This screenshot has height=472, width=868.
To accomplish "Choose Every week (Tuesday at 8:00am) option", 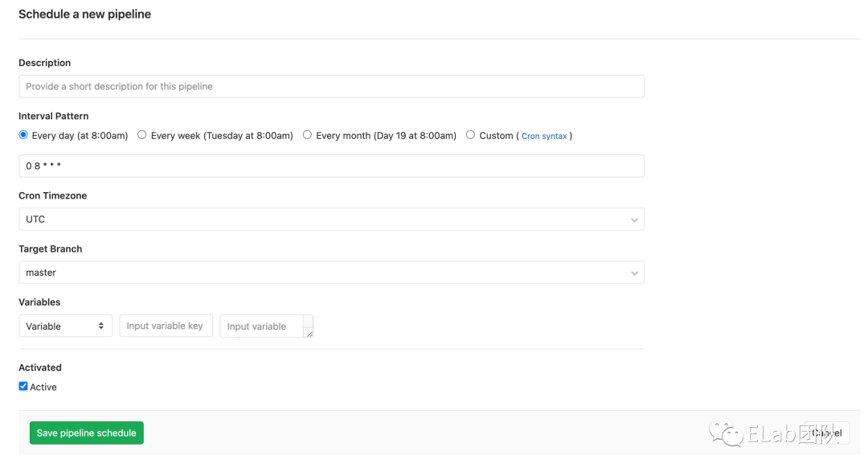I will point(142,135).
